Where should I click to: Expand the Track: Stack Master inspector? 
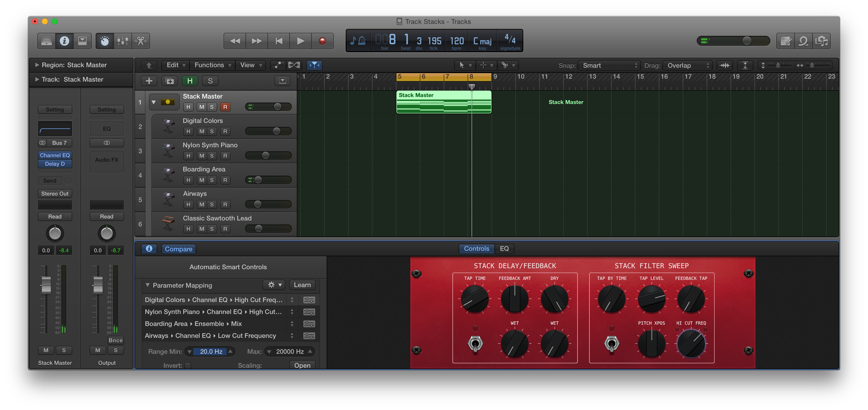37,79
